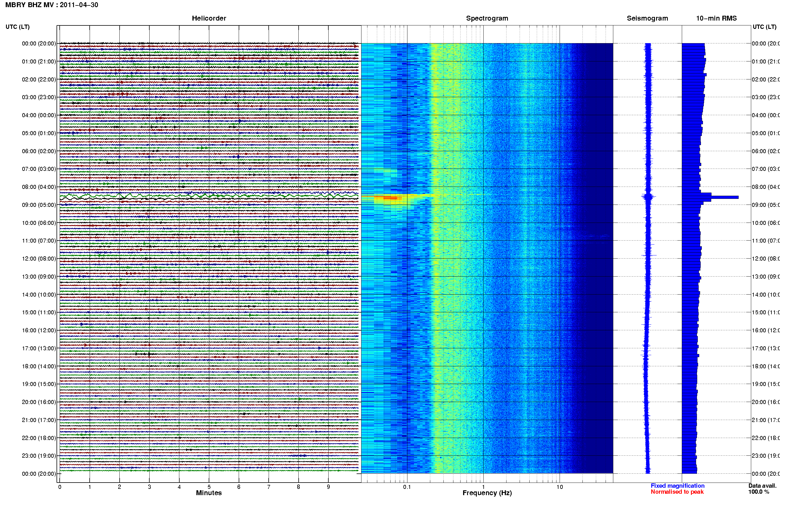Click the 19:00 (15:00) left axis label
The width and height of the screenshot is (812, 508).
[39, 384]
